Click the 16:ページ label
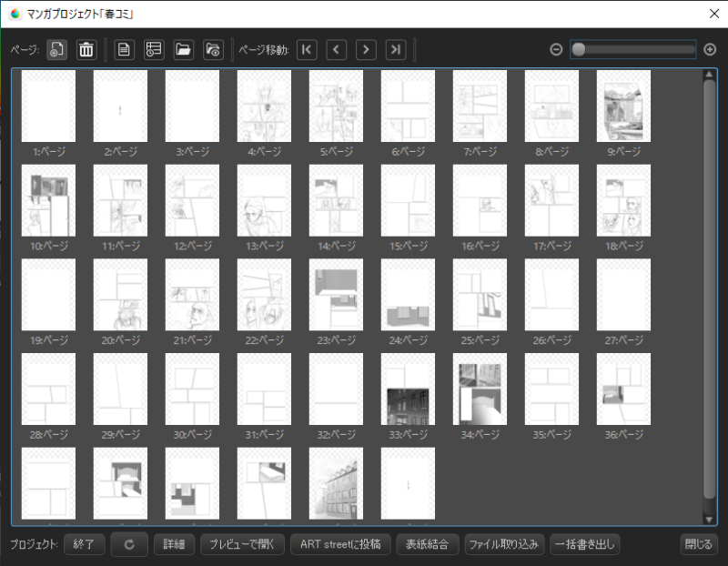The height and width of the screenshot is (566, 728). (480, 246)
